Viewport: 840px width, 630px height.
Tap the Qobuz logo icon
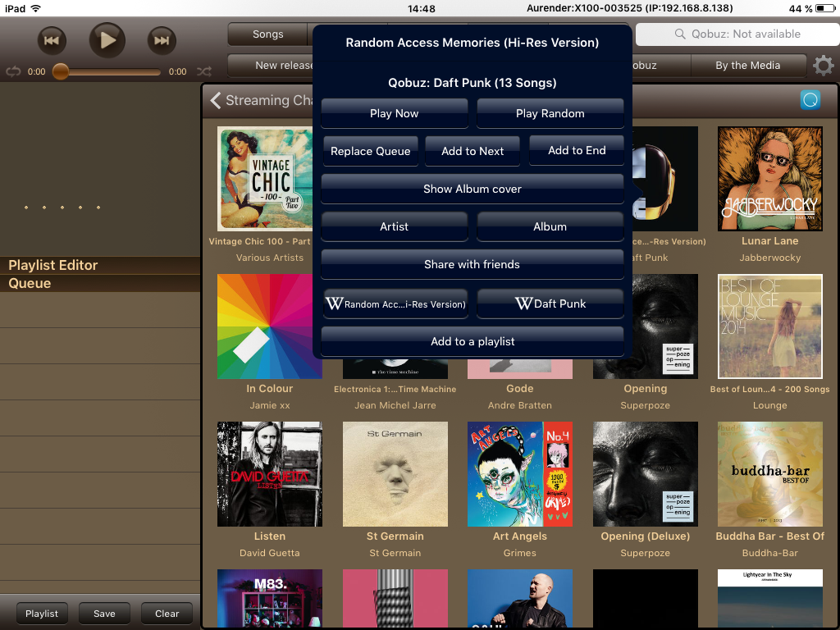[x=810, y=99]
